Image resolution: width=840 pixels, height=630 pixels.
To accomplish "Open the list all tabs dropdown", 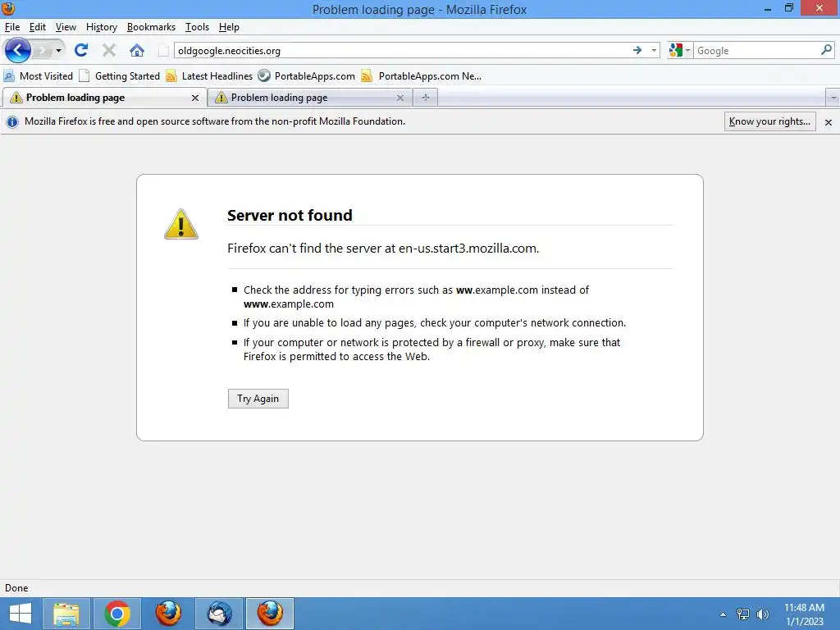I will pyautogui.click(x=833, y=98).
